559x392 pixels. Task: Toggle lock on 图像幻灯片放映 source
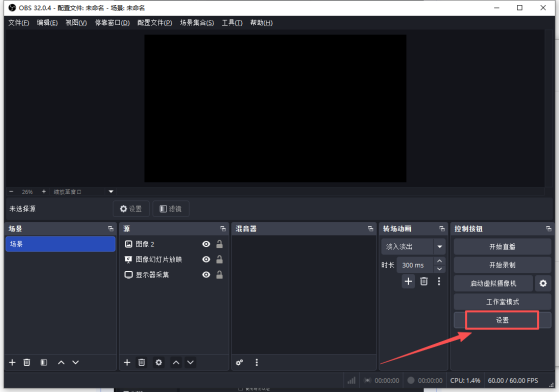[x=220, y=259]
